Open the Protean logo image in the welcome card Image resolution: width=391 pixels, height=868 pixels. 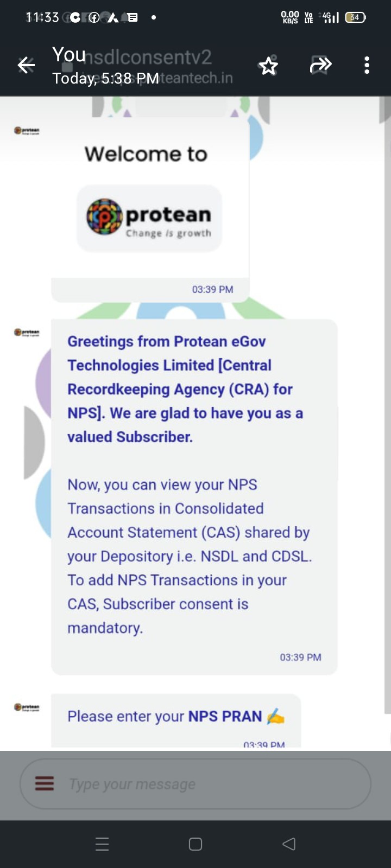[149, 218]
